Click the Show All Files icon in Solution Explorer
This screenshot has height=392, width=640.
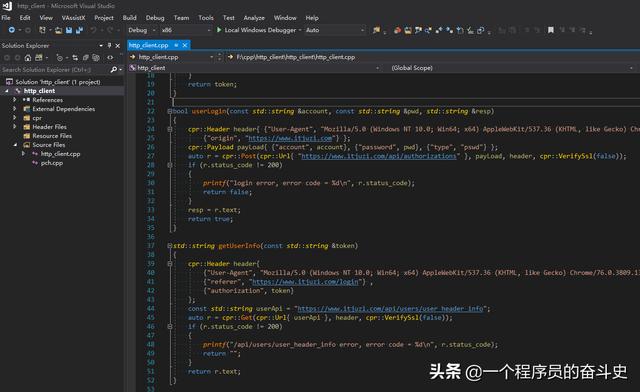coord(96,58)
